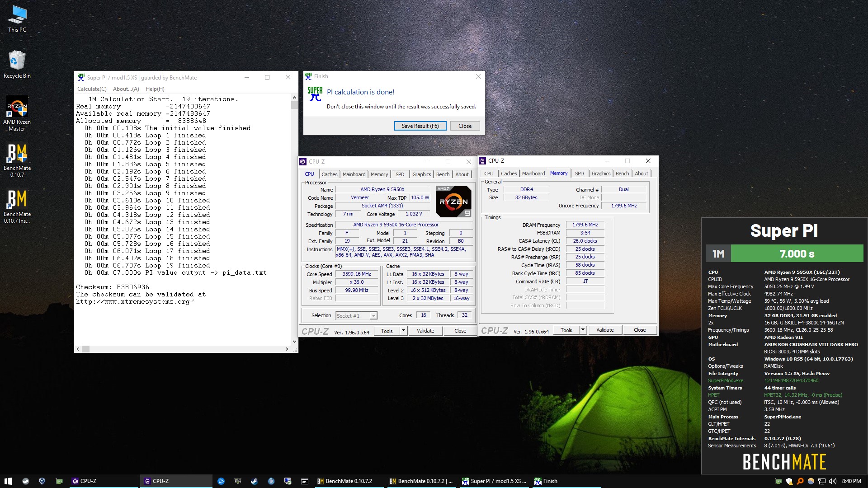Click Validate in right CPU-Z Memory window
This screenshot has width=868, height=488.
(x=604, y=330)
